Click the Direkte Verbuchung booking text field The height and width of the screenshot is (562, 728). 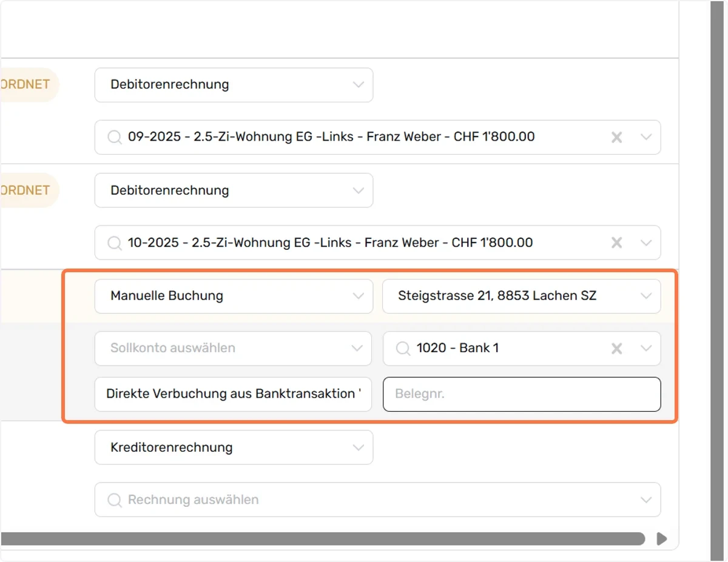(234, 394)
